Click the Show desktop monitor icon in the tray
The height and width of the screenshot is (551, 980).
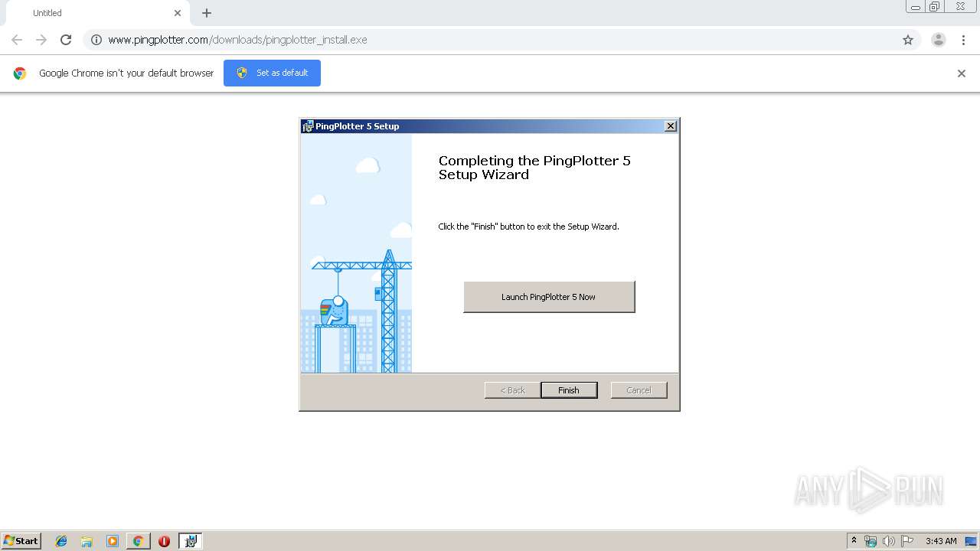tap(971, 541)
